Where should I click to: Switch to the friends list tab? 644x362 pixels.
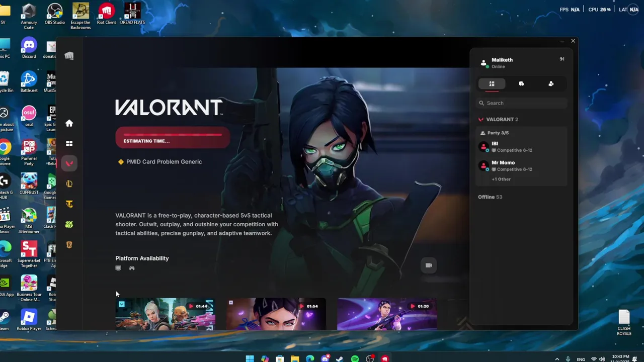[x=492, y=84]
